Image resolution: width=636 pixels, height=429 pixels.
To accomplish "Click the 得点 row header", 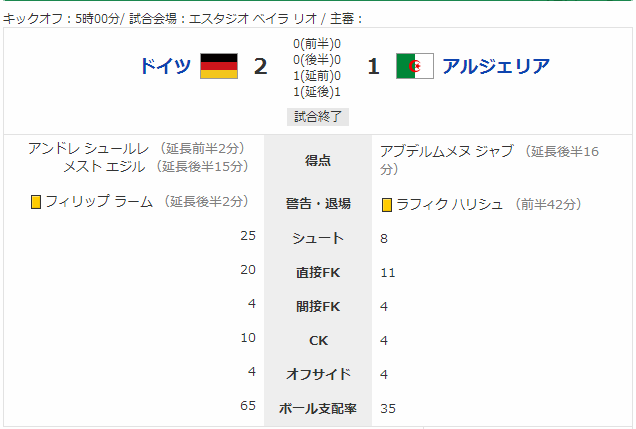I will tap(318, 161).
